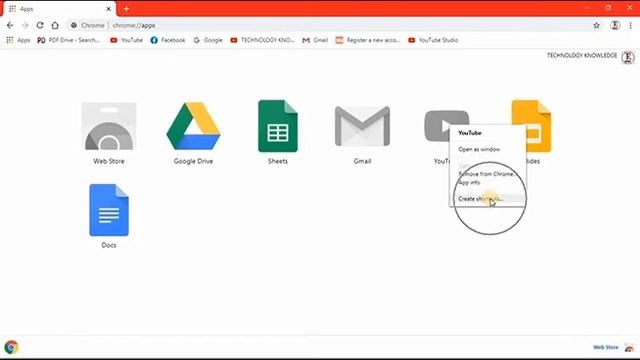Go back with the back arrow
The width and height of the screenshot is (640, 360).
[x=10, y=25]
